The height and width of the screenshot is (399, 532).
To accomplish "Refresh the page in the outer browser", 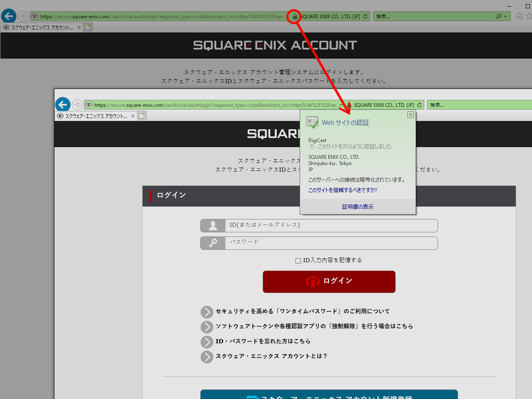I will point(365,17).
